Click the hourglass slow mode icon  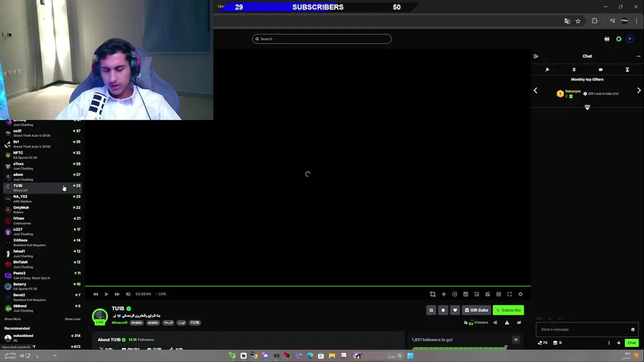(627, 70)
